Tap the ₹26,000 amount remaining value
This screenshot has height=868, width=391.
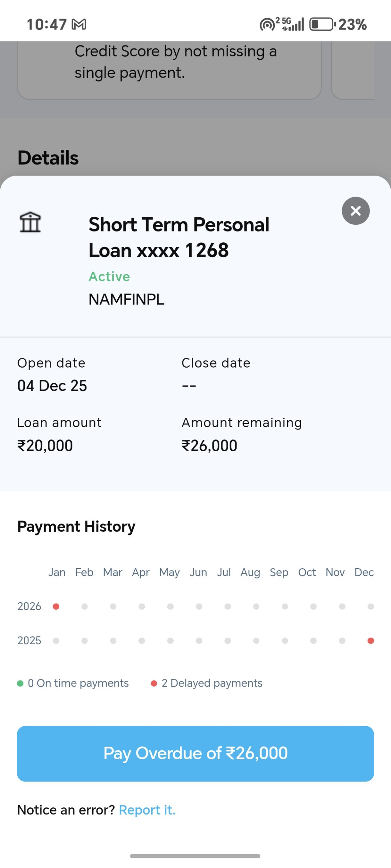click(209, 446)
